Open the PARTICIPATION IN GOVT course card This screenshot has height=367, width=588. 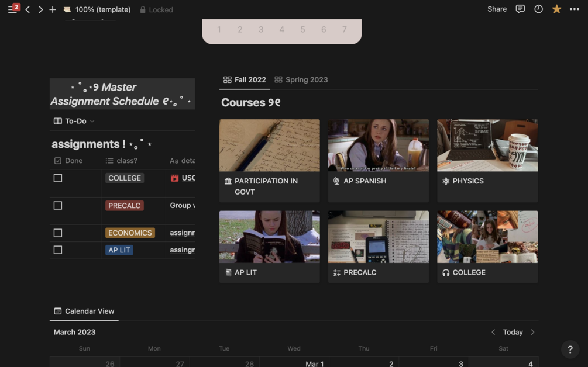tap(270, 161)
